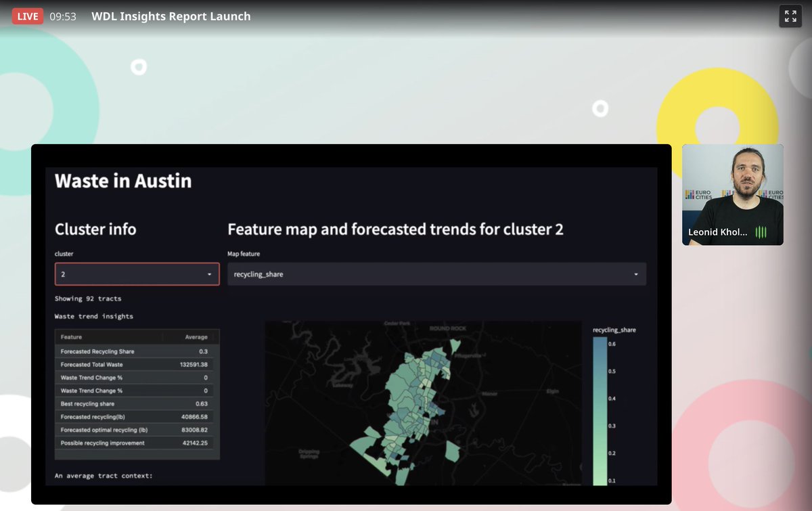Screen dimensions: 812x511
Task: Click the Average column header
Action: coord(196,336)
